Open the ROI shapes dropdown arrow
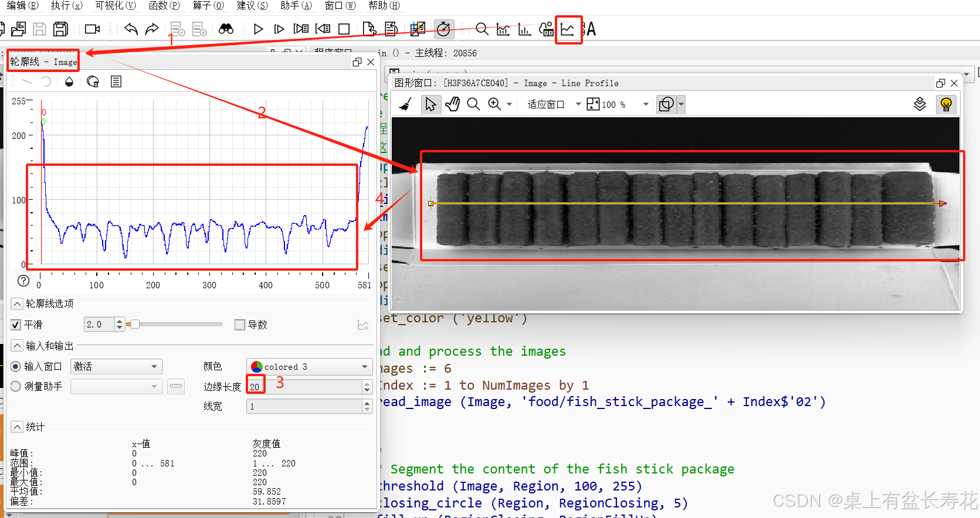The image size is (980, 518). click(x=681, y=104)
